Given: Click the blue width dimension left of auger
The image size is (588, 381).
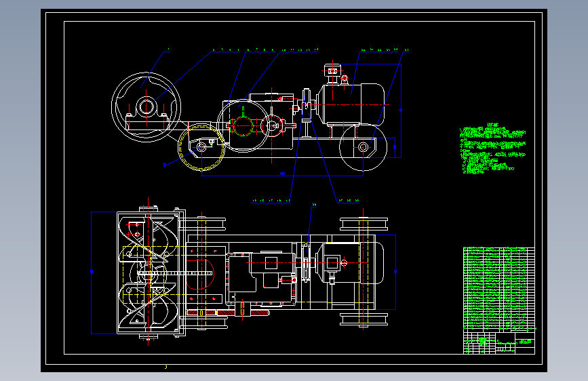Looking at the screenshot, I should 92,273.
